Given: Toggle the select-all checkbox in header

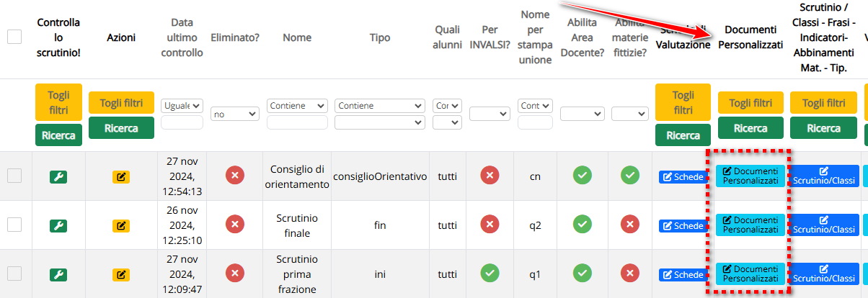Looking at the screenshot, I should (14, 37).
